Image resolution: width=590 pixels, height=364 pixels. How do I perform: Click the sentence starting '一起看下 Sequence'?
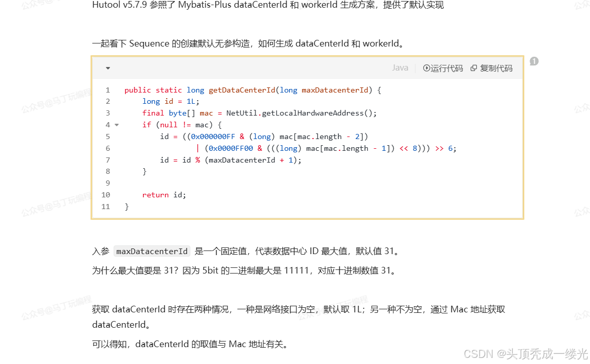249,43
